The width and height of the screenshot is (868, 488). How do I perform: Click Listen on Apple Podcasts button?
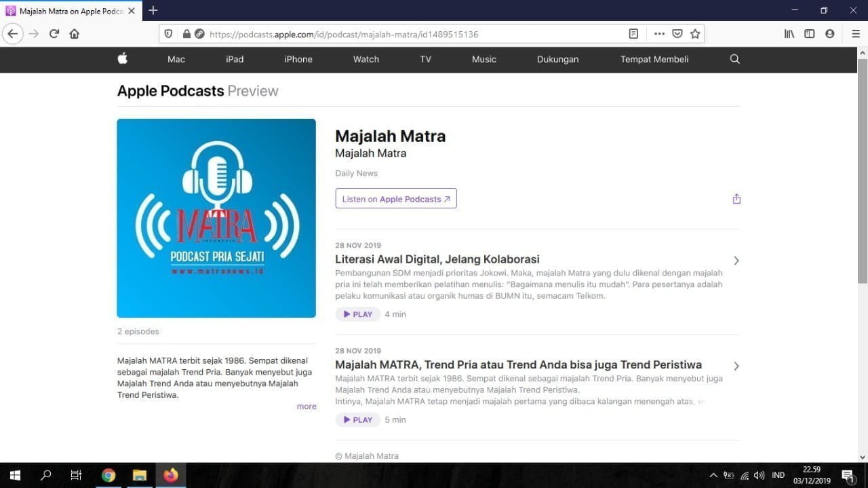click(x=396, y=199)
